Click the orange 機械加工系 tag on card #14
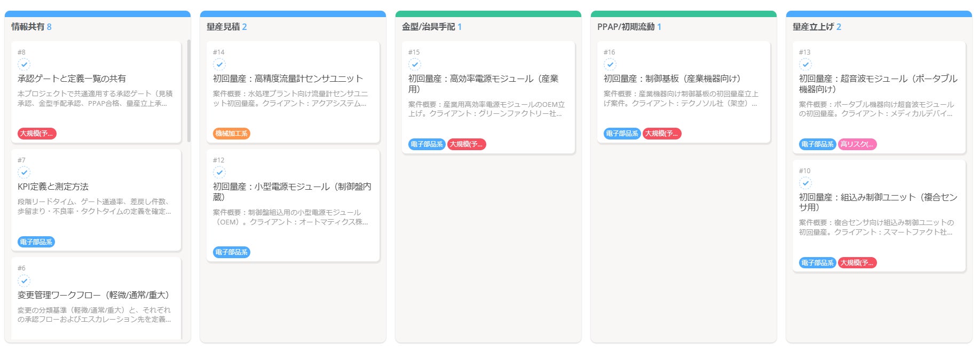 (x=232, y=134)
